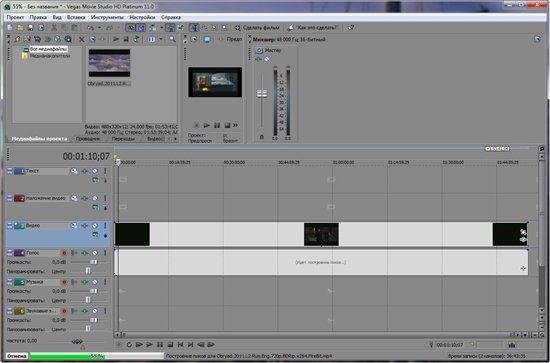Mute the Текст video track

[x=95, y=171]
